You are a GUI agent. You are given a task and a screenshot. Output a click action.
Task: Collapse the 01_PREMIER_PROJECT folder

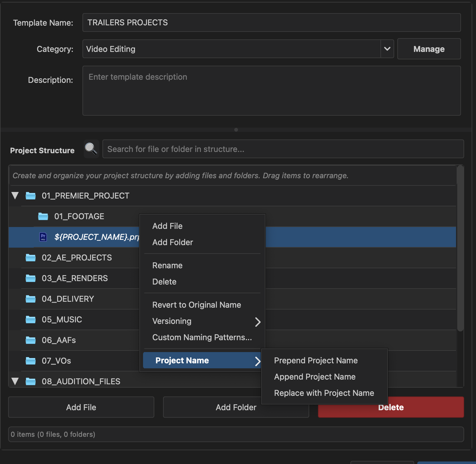point(15,196)
